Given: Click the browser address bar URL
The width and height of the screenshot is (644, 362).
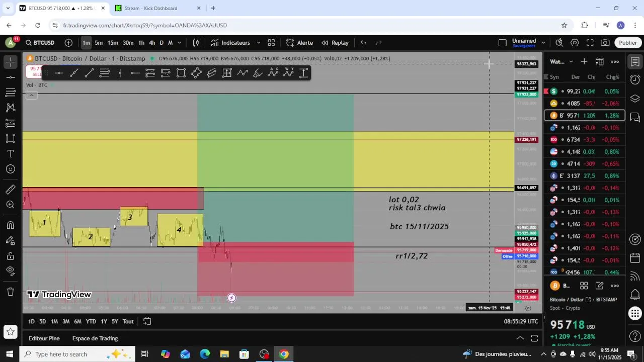Looking at the screenshot, I should (145, 25).
